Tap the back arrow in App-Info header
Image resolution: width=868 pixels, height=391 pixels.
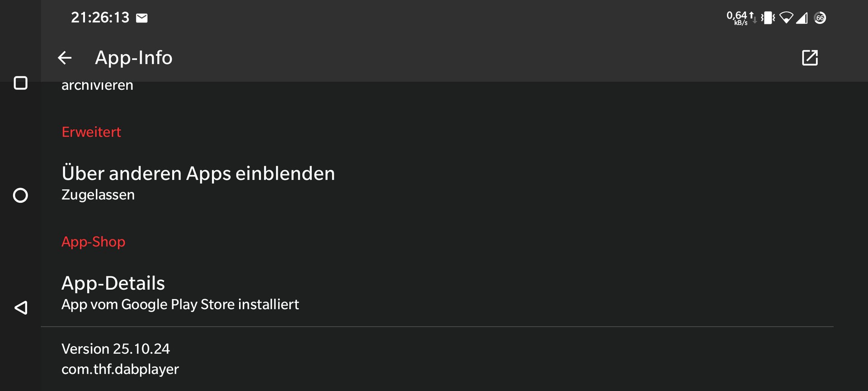(65, 58)
